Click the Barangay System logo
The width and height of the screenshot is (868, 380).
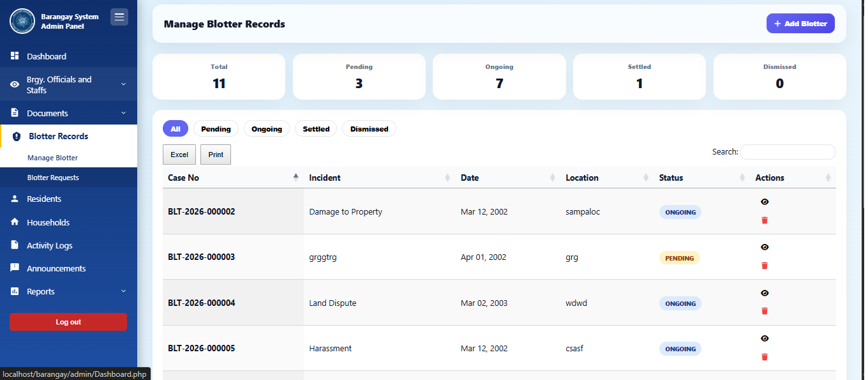[x=22, y=21]
